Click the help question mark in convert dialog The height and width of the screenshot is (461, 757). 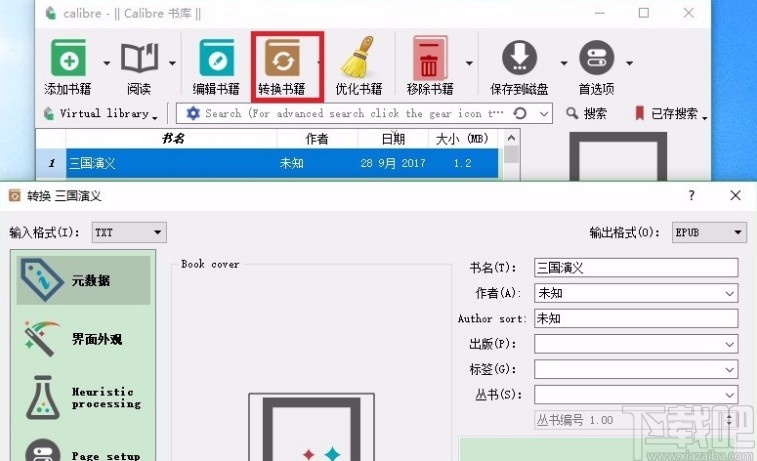pos(691,196)
